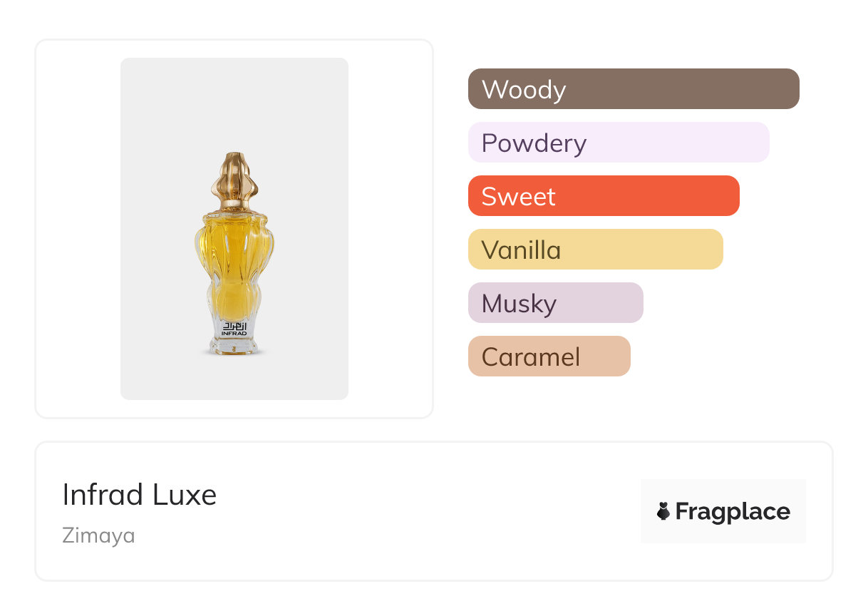The height and width of the screenshot is (616, 868).
Task: Select the Musky accord bar
Action: pos(555,303)
